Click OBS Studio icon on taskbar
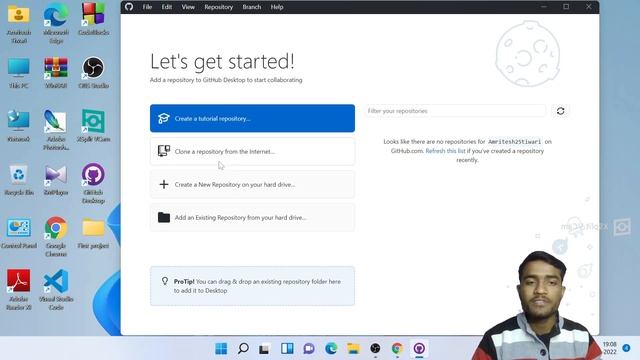The height and width of the screenshot is (360, 640). pyautogui.click(x=375, y=349)
